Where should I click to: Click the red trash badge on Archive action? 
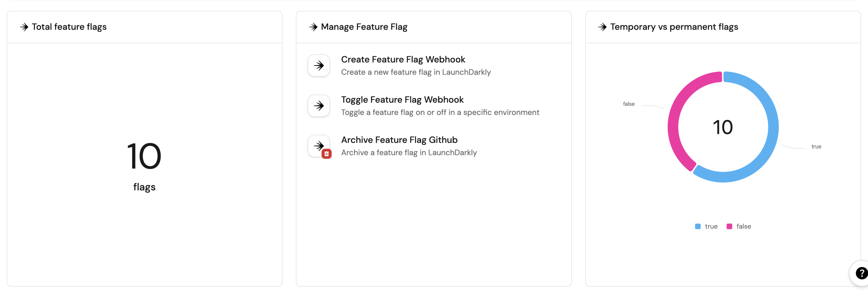tap(327, 154)
